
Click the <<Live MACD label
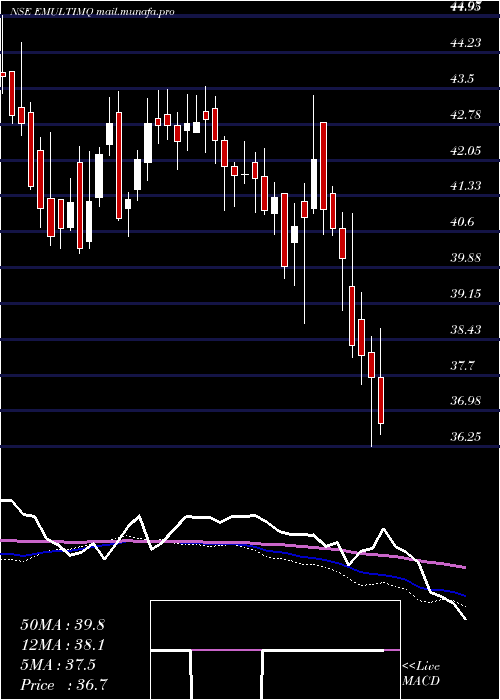click(421, 674)
